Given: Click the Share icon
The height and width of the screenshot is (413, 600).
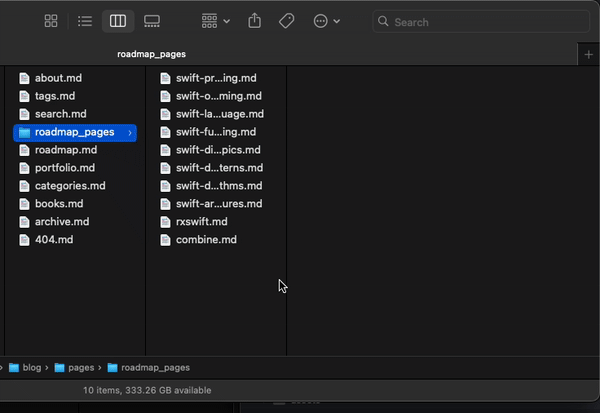Looking at the screenshot, I should [254, 21].
